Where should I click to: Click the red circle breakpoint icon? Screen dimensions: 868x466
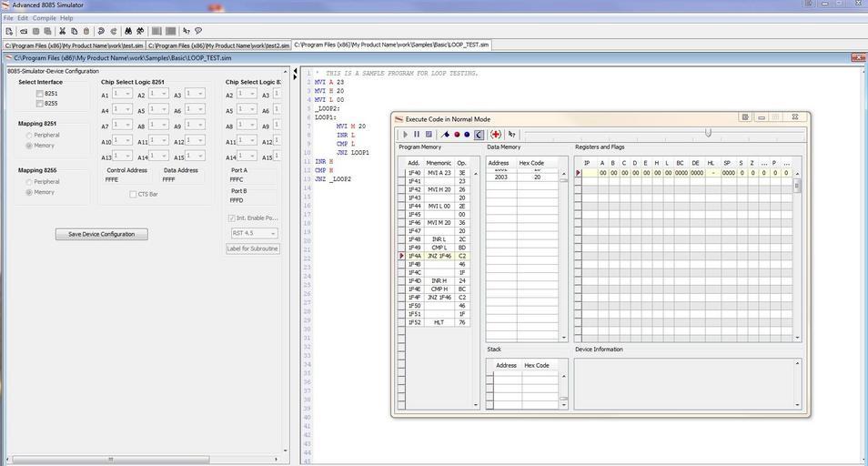(456, 135)
